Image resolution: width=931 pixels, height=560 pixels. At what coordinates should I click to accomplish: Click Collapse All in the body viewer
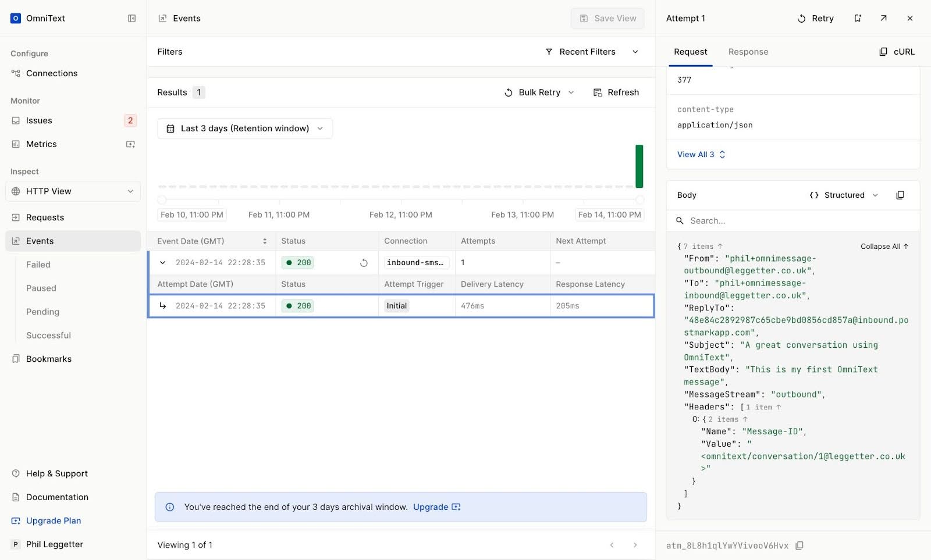pyautogui.click(x=884, y=247)
